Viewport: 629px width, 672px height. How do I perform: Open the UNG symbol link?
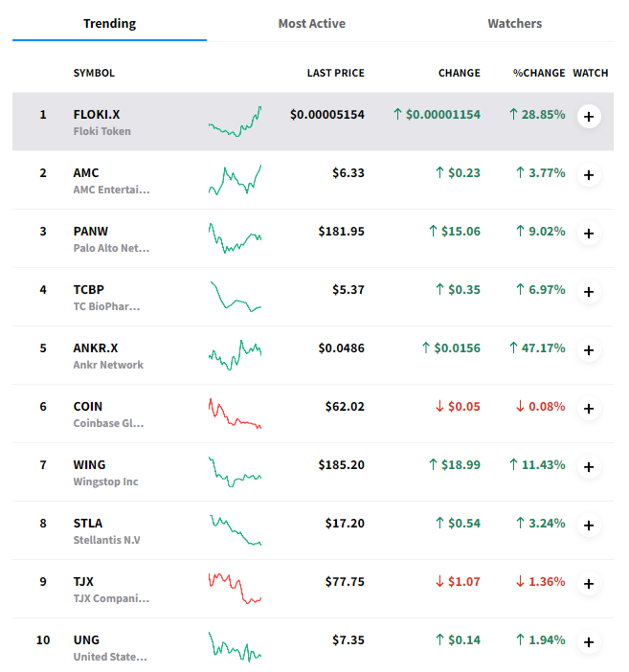(x=86, y=639)
